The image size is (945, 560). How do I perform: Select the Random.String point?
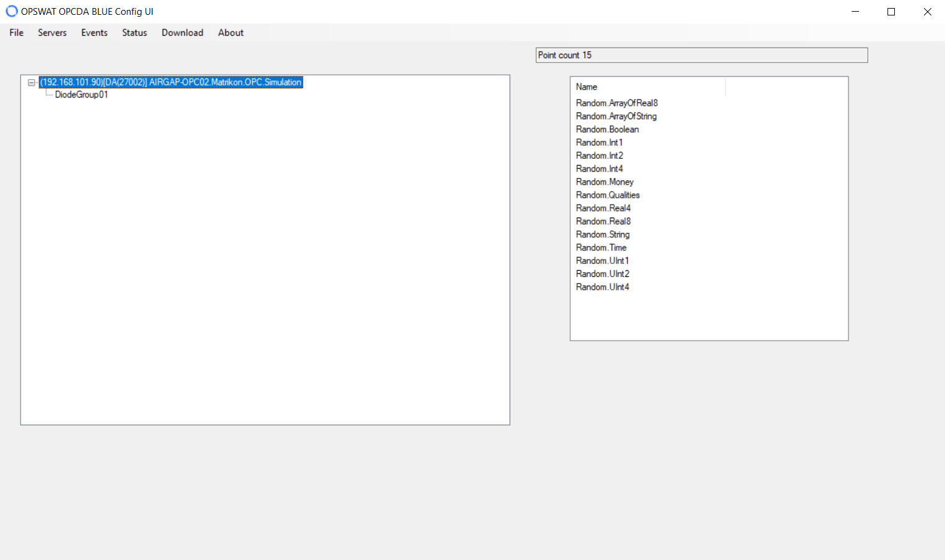tap(603, 234)
